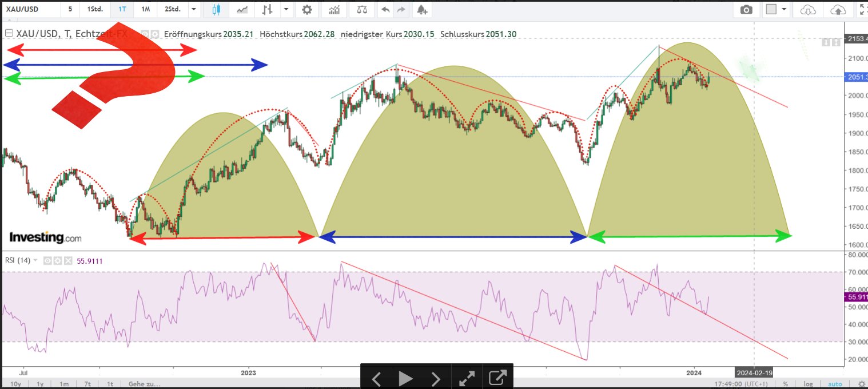This screenshot has width=868, height=389.
Task: Select the candlestick chart type icon
Action: [216, 10]
